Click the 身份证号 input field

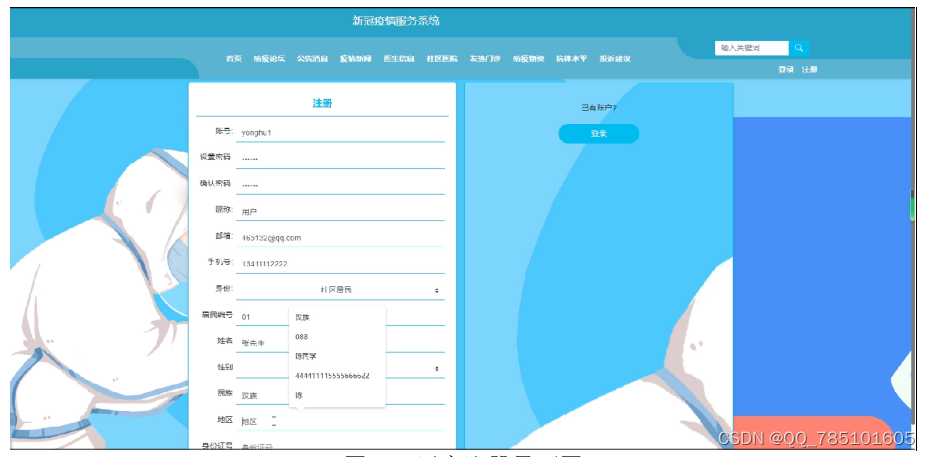[x=340, y=445]
